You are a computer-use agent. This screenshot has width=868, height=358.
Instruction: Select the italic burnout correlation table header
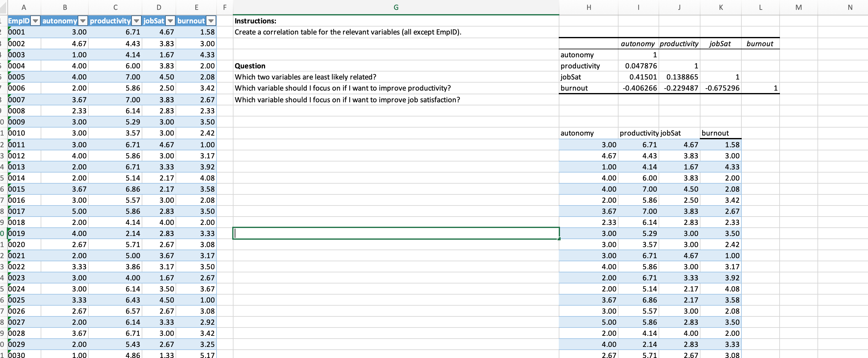(x=760, y=43)
